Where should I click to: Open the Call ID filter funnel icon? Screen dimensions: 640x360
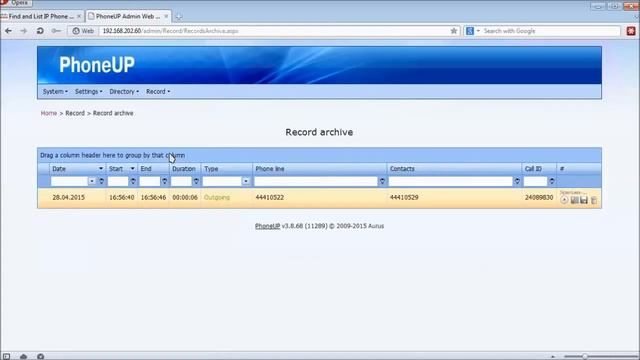point(551,181)
